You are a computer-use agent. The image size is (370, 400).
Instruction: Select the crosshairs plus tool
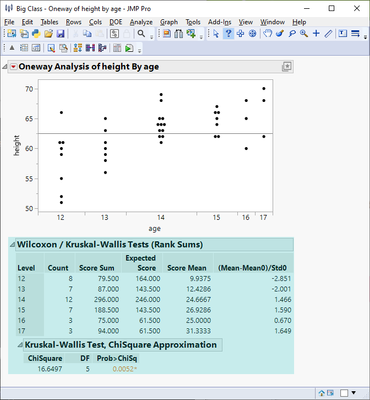pos(316,34)
